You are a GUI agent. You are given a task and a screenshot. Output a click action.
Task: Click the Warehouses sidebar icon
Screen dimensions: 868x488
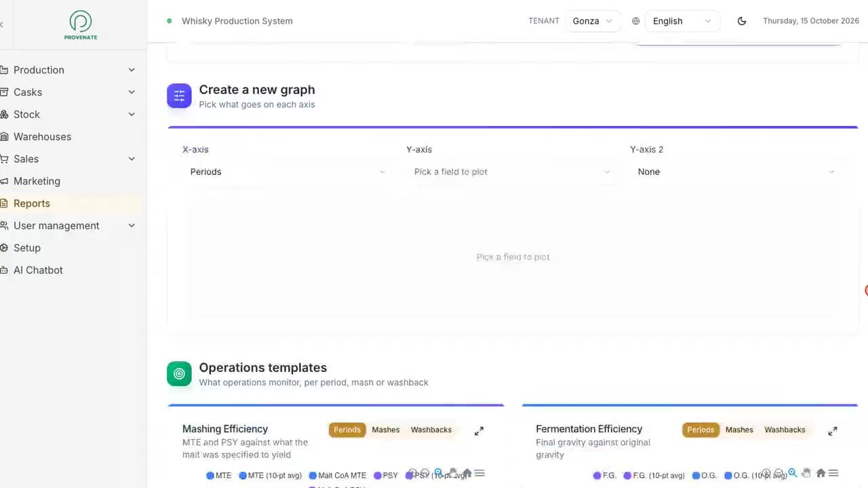click(x=4, y=137)
